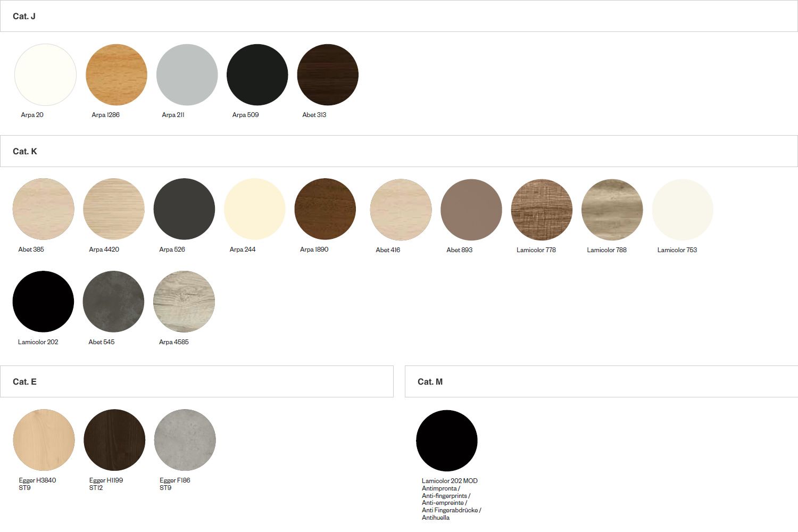Click the Egger H3840 ST9 maple swatch
798x532 pixels.
[x=44, y=440]
